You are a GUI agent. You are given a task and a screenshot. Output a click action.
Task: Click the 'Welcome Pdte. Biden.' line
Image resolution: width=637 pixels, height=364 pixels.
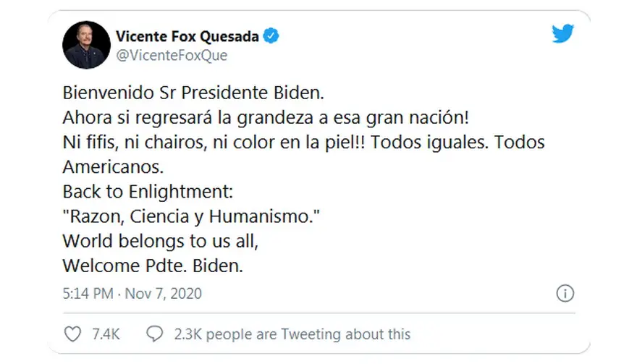[x=153, y=266]
